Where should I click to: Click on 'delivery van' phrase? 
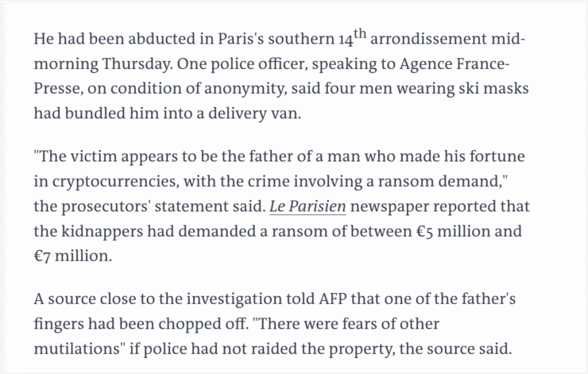pyautogui.click(x=253, y=114)
